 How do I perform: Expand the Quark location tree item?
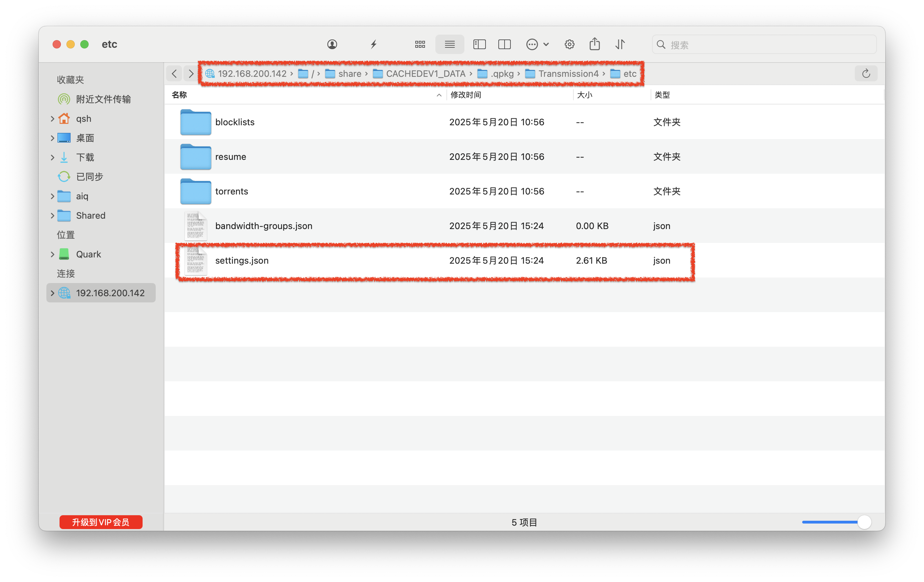[52, 254]
